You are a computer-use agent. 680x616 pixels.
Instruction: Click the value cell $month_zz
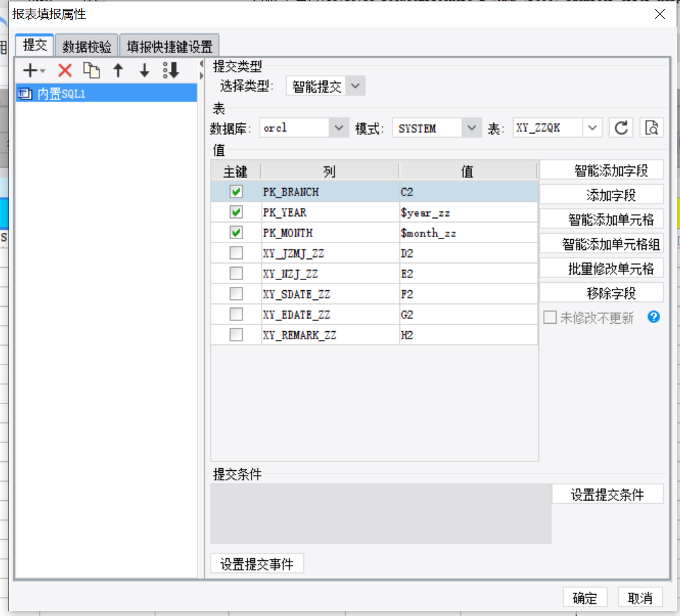(468, 232)
